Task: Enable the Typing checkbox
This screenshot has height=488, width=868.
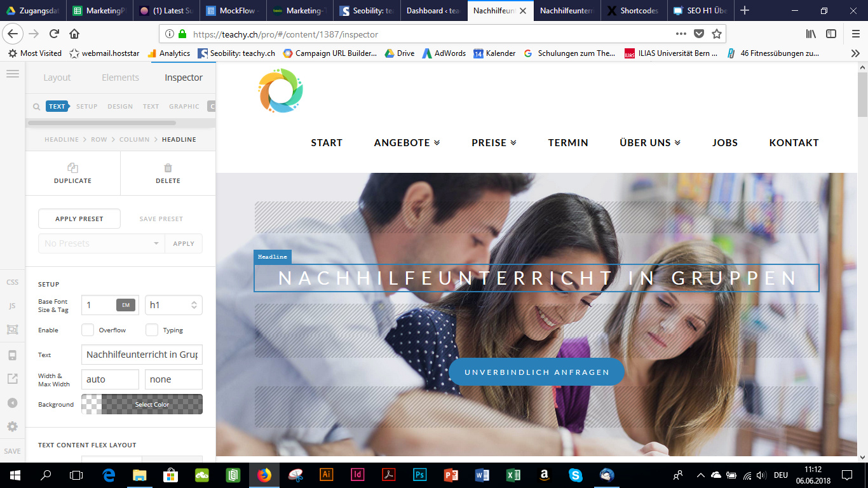Action: (152, 330)
